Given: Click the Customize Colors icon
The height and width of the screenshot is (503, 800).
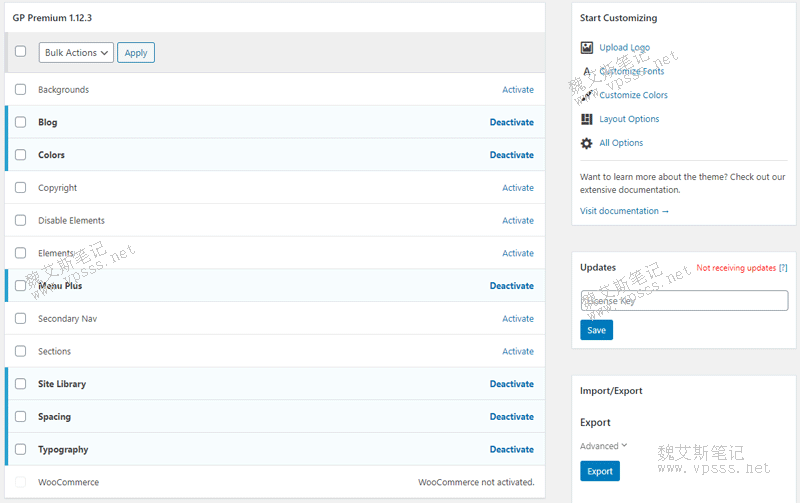Looking at the screenshot, I should click(x=586, y=95).
